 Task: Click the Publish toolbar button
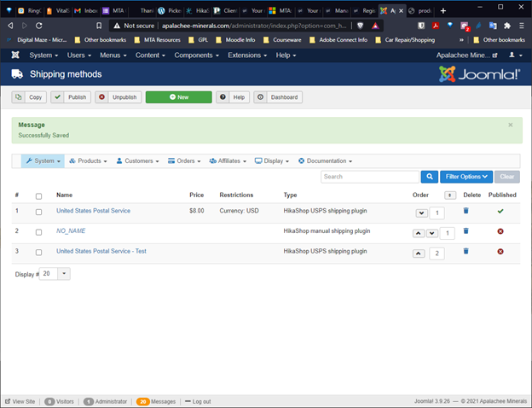point(71,97)
